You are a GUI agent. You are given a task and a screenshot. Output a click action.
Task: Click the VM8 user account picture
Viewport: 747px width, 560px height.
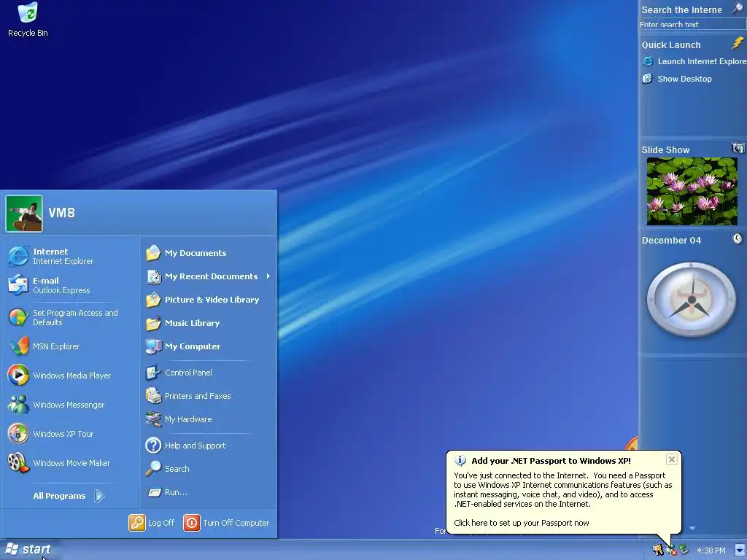coord(24,214)
